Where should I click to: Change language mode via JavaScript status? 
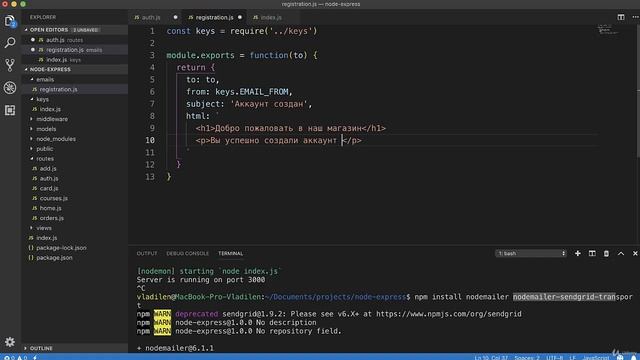click(x=596, y=358)
